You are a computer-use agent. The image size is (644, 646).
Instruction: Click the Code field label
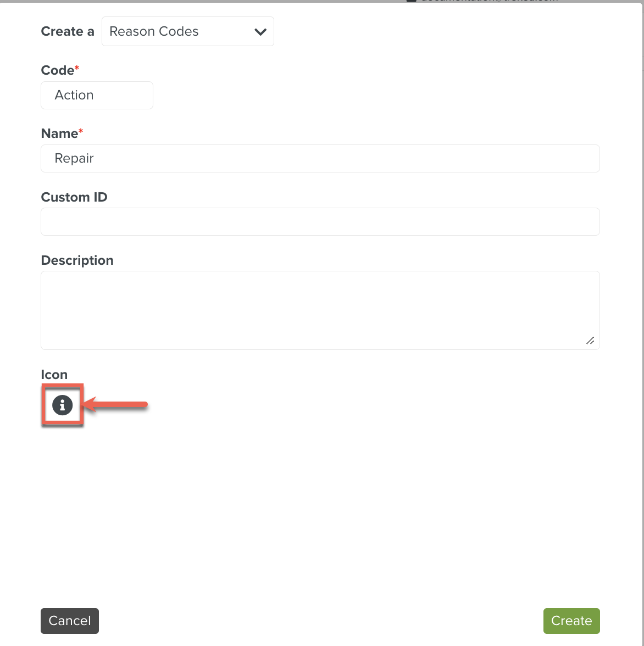tap(57, 70)
